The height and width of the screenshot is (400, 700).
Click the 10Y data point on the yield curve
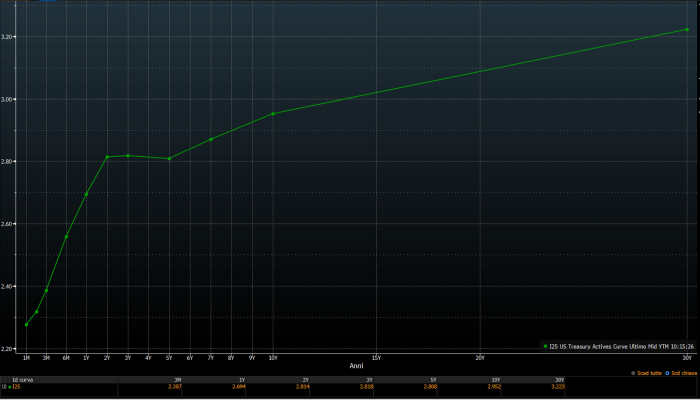pos(273,113)
